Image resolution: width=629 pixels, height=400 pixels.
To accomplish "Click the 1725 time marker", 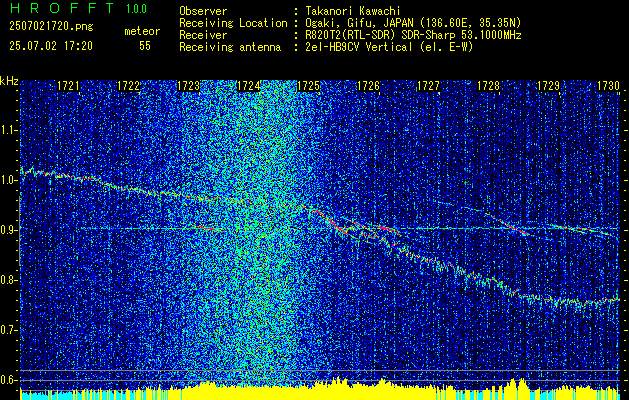I will pyautogui.click(x=308, y=85).
